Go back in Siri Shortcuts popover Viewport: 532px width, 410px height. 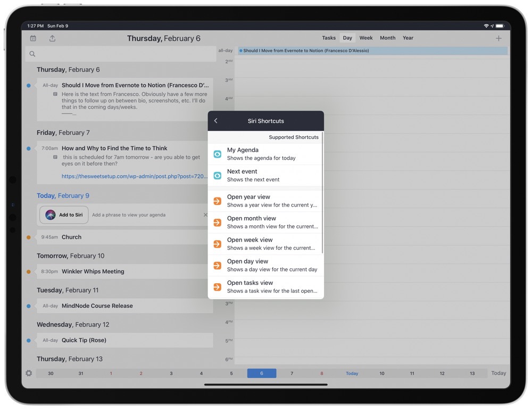click(216, 120)
